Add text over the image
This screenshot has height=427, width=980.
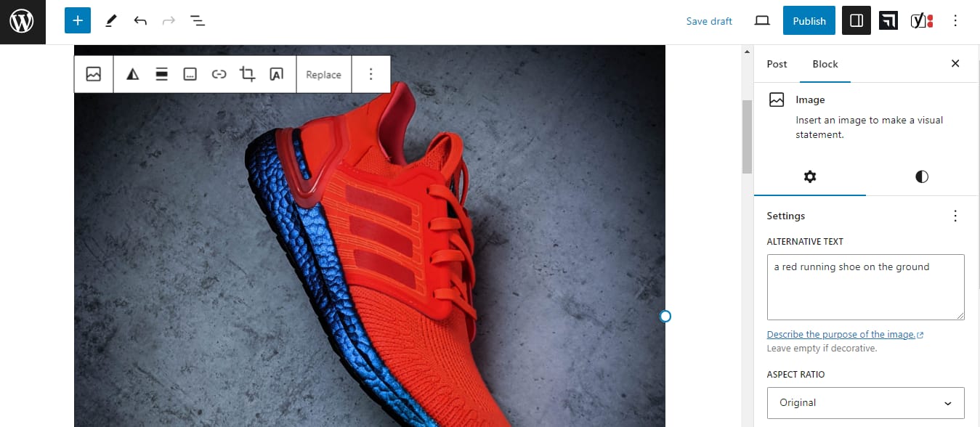276,74
